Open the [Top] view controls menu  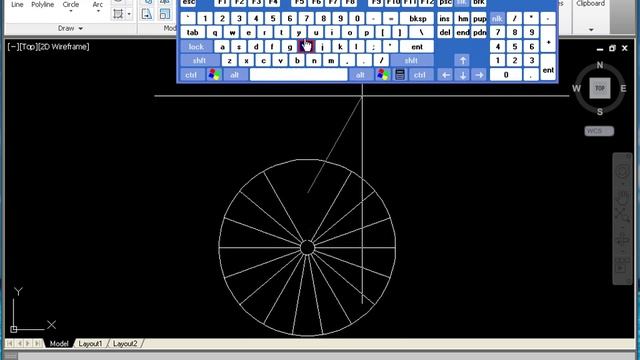click(28, 47)
